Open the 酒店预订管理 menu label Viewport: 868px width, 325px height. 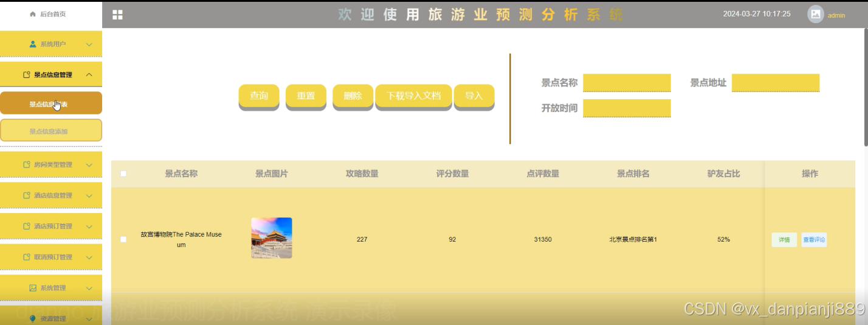coord(53,226)
